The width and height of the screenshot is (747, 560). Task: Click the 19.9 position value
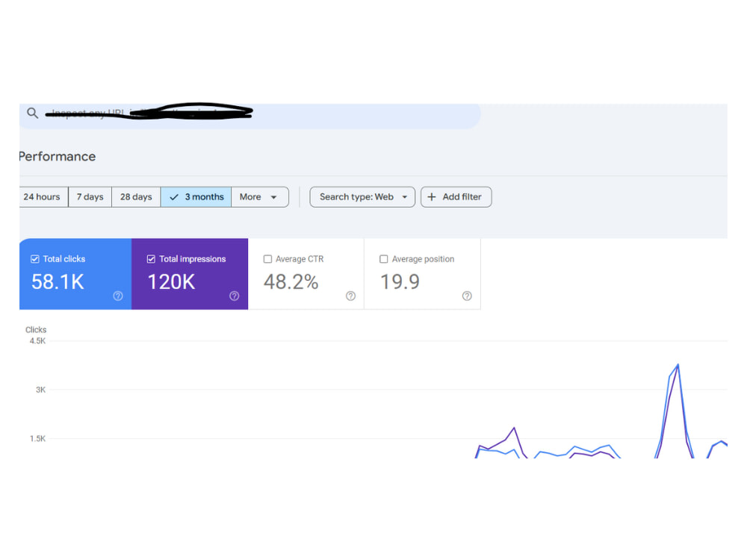click(x=400, y=282)
